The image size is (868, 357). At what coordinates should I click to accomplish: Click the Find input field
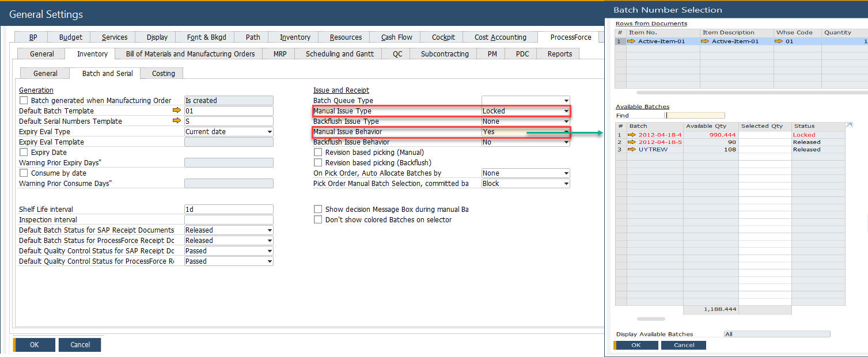click(695, 116)
